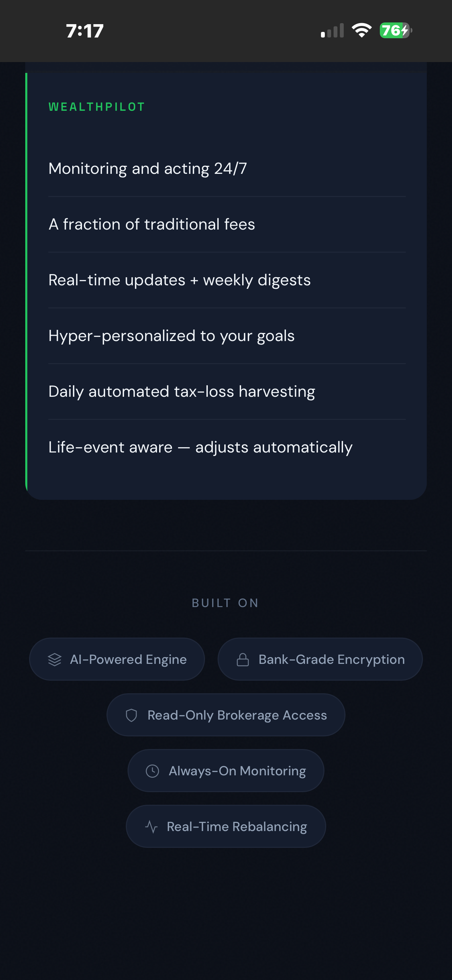Tap the Read-Only Brokerage Access pill
452x980 pixels.
tap(226, 715)
